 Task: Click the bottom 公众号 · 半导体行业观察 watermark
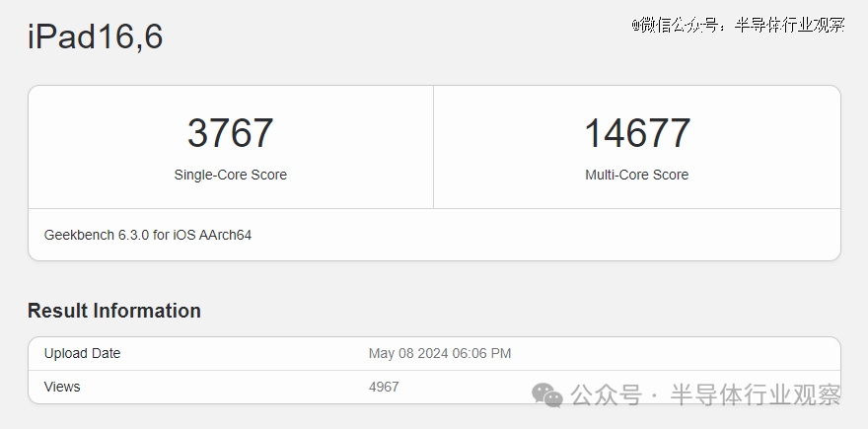(687, 395)
